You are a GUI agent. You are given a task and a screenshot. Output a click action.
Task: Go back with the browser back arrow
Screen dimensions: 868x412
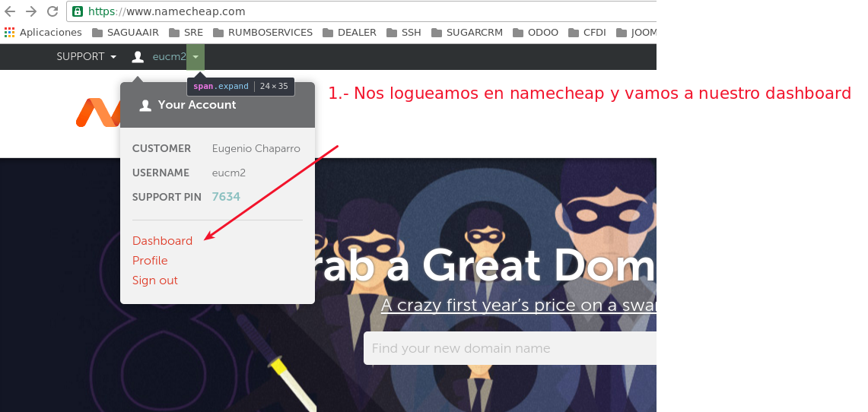click(x=10, y=11)
